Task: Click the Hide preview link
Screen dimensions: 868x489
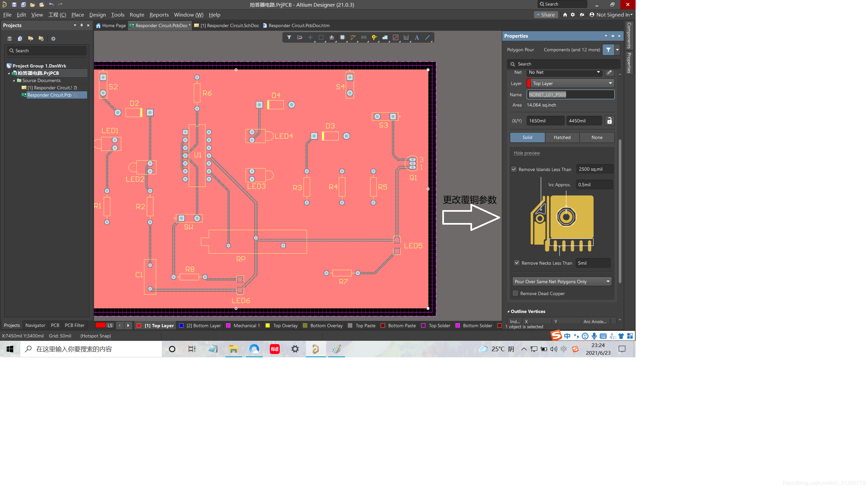Action: click(527, 153)
